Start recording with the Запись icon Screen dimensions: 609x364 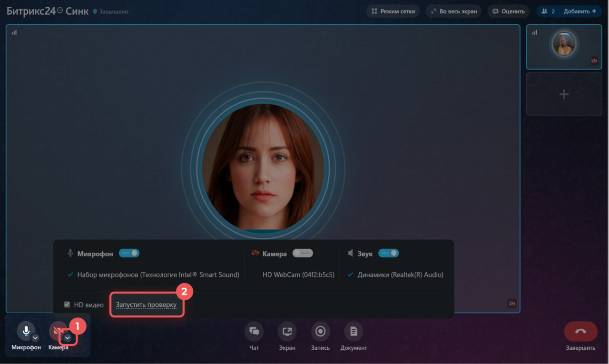click(320, 331)
